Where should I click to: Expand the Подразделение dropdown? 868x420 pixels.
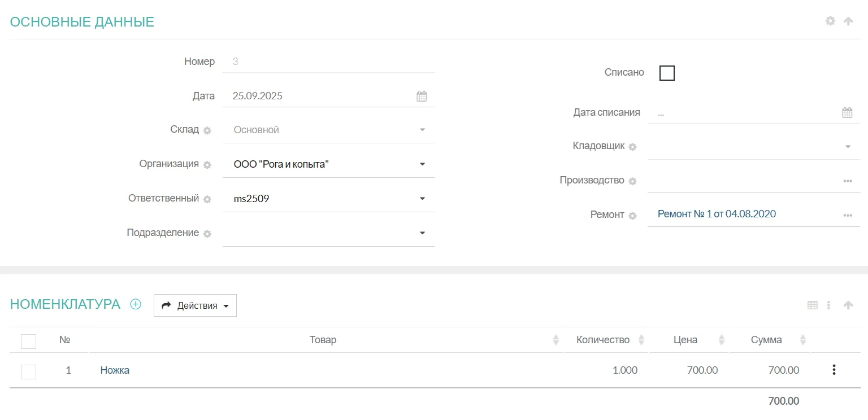[x=422, y=233]
